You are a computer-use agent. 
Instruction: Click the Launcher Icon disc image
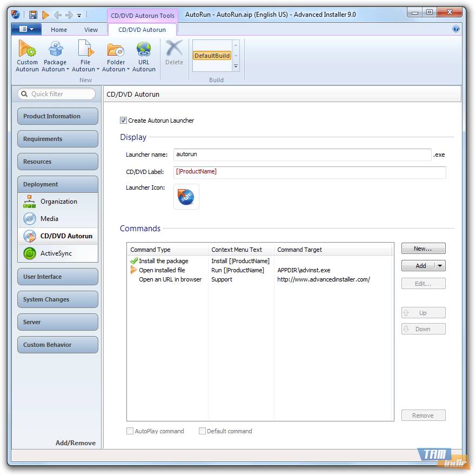[186, 197]
